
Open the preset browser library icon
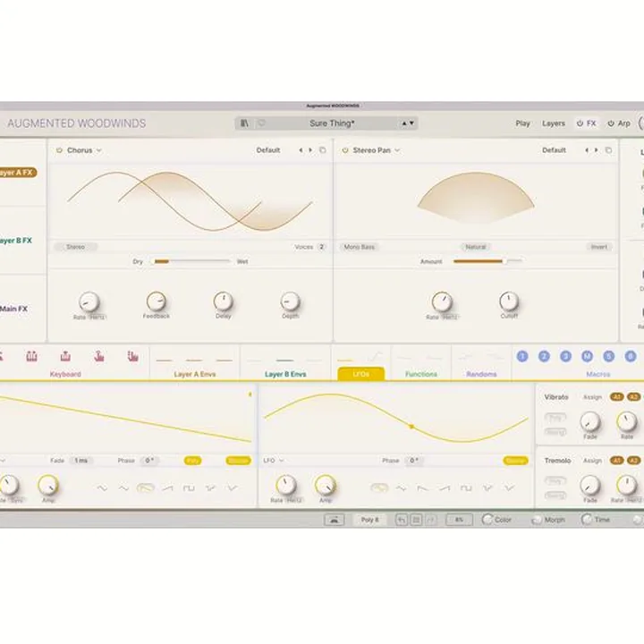coord(245,123)
